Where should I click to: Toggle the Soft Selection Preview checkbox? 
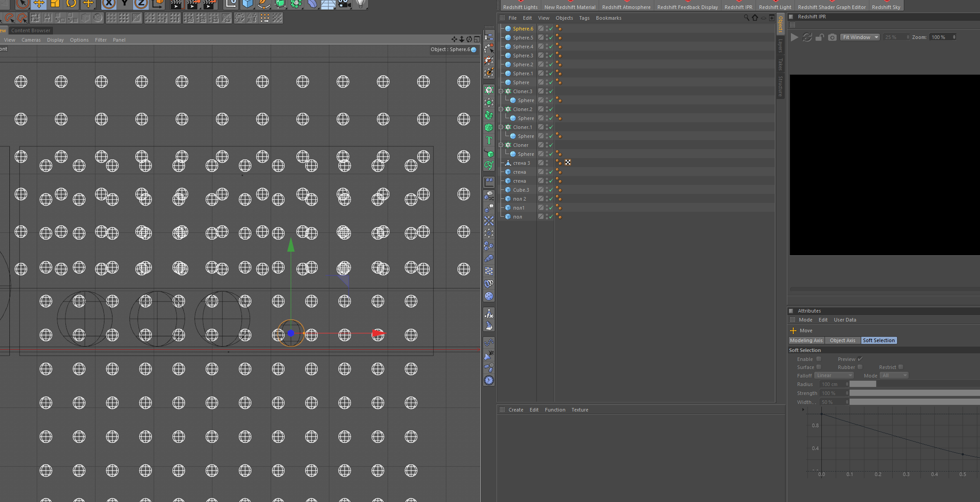(x=860, y=359)
